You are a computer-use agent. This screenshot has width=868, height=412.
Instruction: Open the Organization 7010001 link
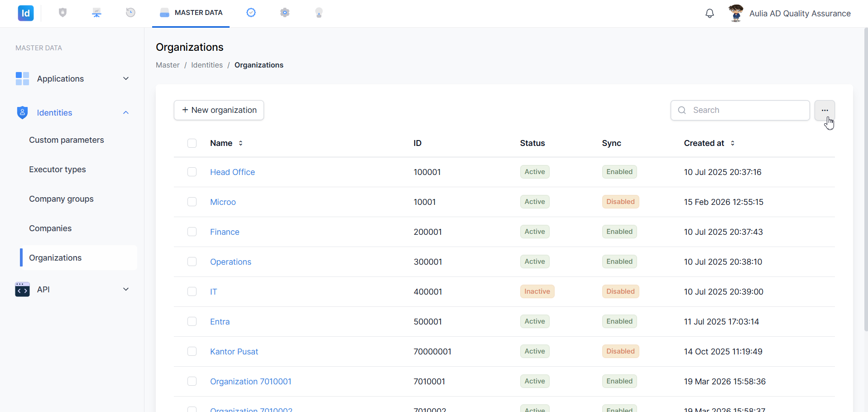coord(251,382)
